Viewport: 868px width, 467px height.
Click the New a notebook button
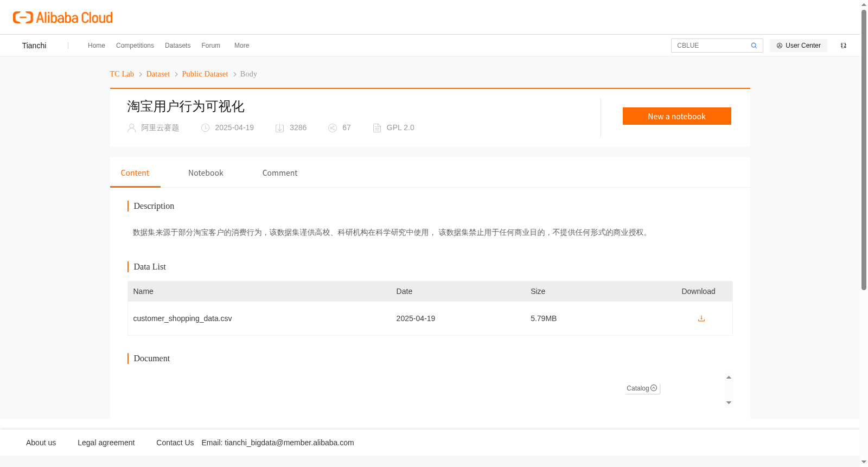click(676, 116)
